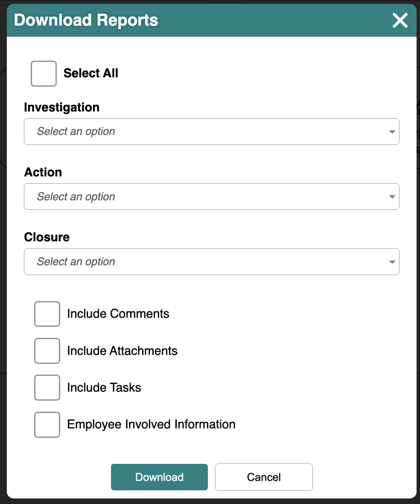The image size is (420, 504).
Task: Click the Select All label text
Action: pos(91,73)
